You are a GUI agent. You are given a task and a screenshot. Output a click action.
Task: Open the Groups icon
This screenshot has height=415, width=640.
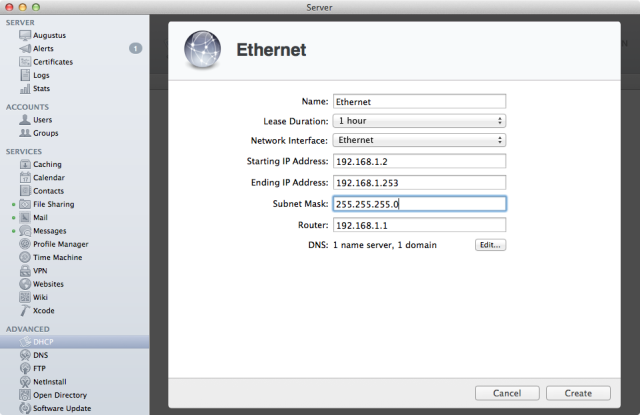tap(25, 133)
